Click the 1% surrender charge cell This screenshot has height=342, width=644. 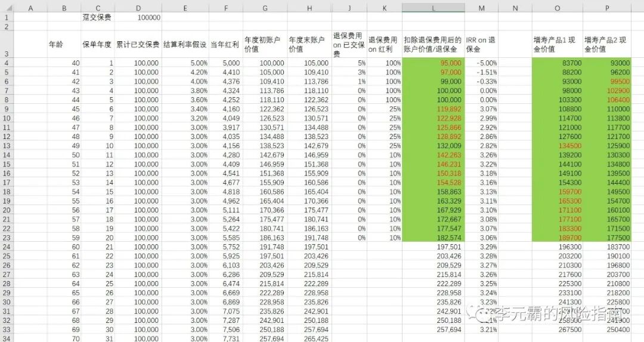coord(349,81)
